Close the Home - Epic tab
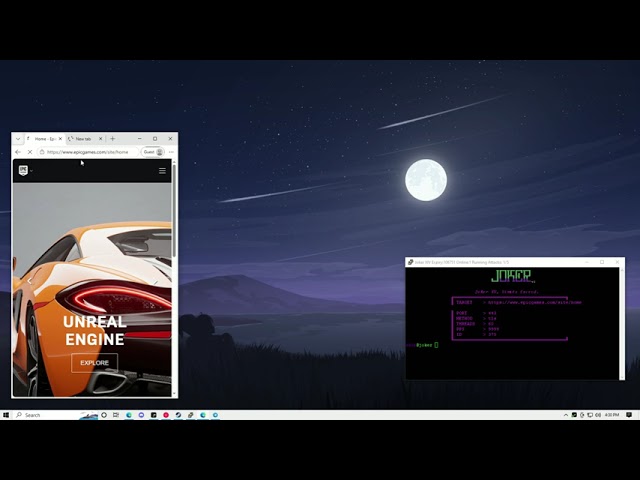Viewport: 640px width, 480px height. click(60, 139)
